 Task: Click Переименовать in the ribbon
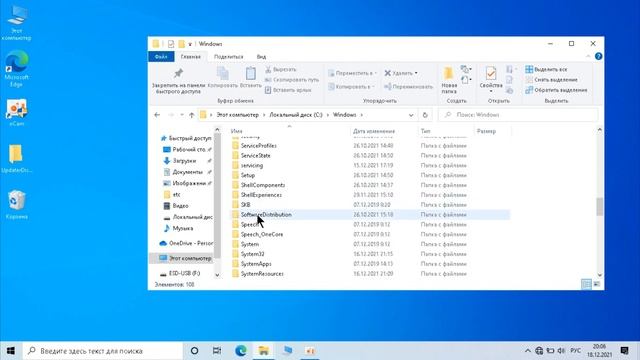pyautogui.click(x=408, y=87)
